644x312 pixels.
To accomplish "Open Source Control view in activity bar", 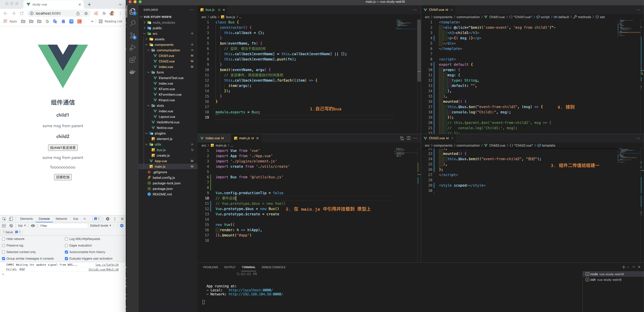I will coord(133,36).
